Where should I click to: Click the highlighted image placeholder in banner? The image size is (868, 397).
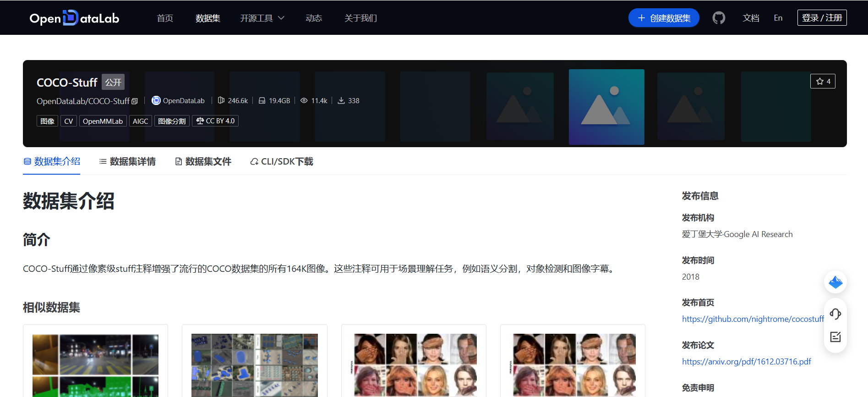[606, 107]
